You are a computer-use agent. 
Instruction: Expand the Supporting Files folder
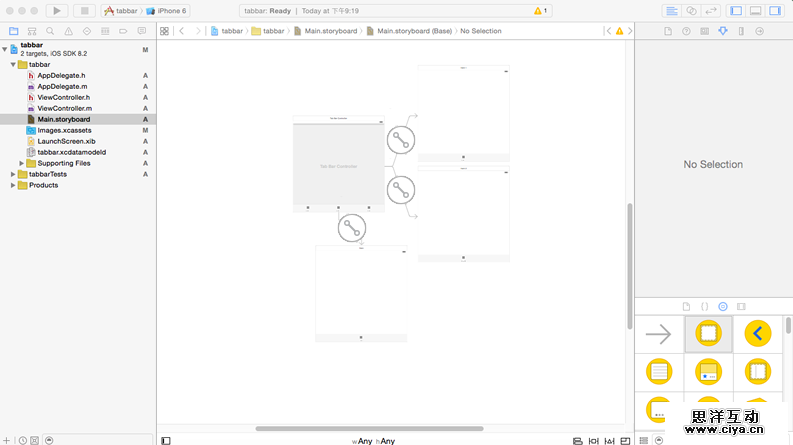pyautogui.click(x=22, y=163)
